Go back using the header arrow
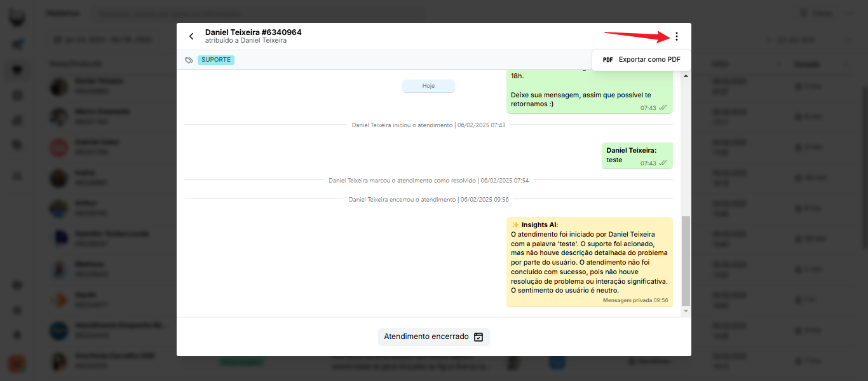Screen dimensions: 868x381 coord(191,36)
